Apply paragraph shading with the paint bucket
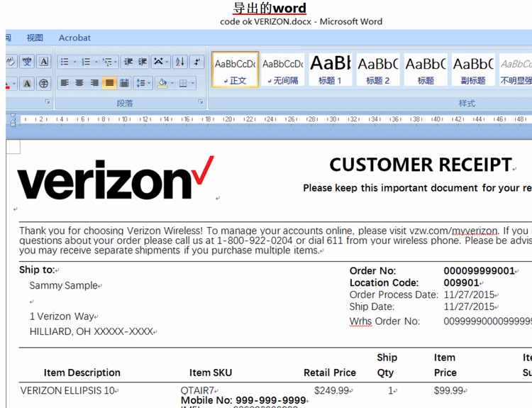532x408 pixels. (x=162, y=83)
